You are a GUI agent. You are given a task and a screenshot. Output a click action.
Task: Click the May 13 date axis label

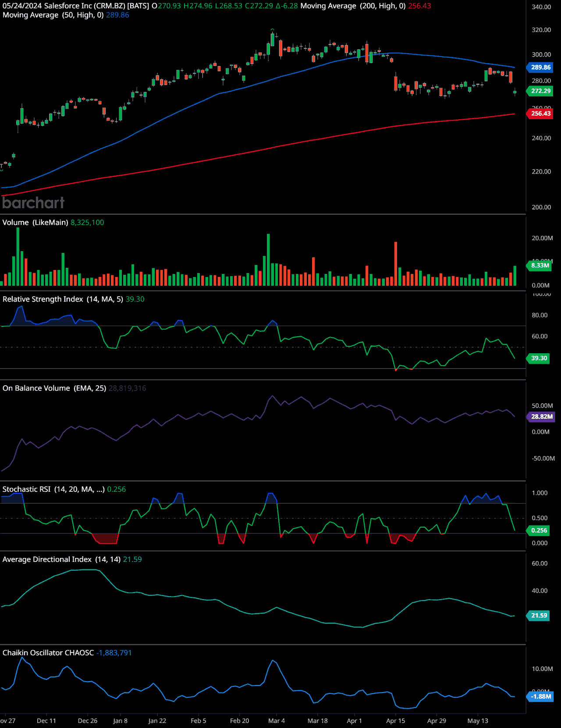pos(478,721)
